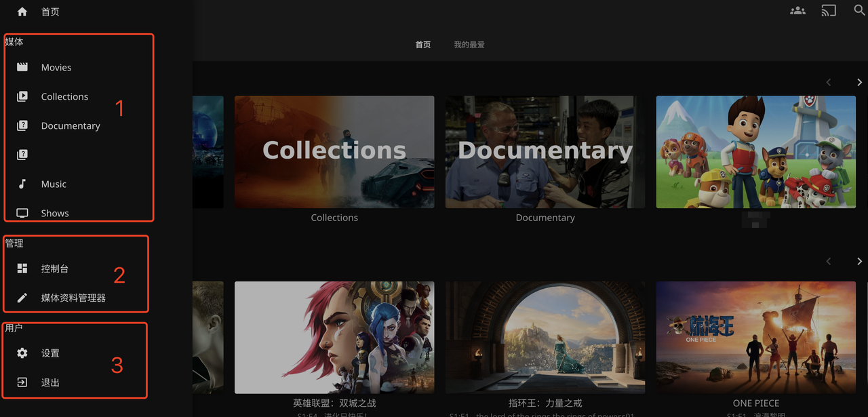868x417 pixels.
Task: Sign out using 退出
Action: (x=50, y=382)
